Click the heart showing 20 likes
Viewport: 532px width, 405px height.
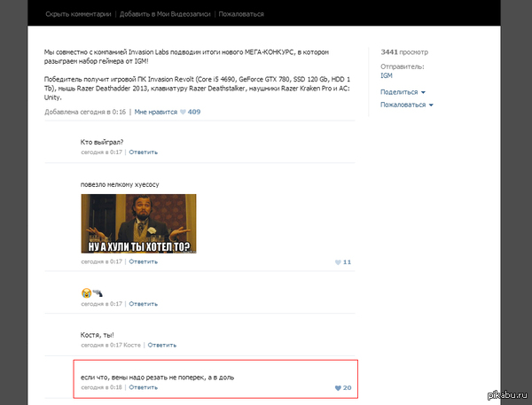pyautogui.click(x=338, y=388)
